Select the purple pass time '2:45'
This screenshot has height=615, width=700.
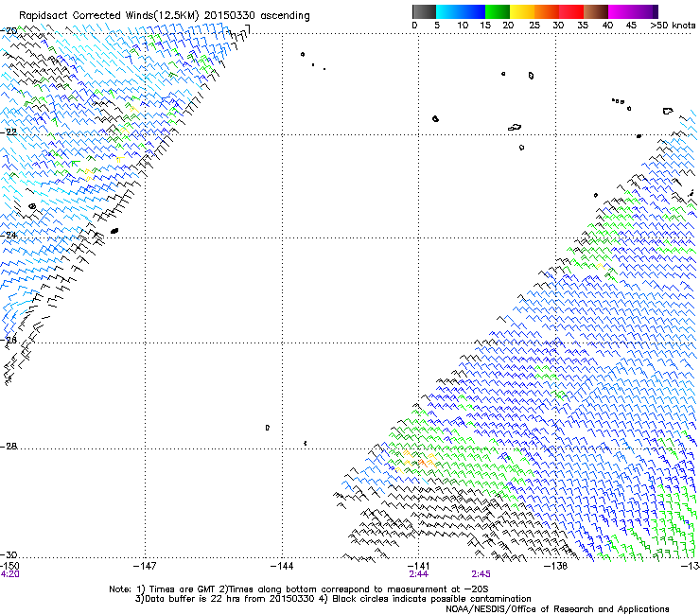[481, 574]
